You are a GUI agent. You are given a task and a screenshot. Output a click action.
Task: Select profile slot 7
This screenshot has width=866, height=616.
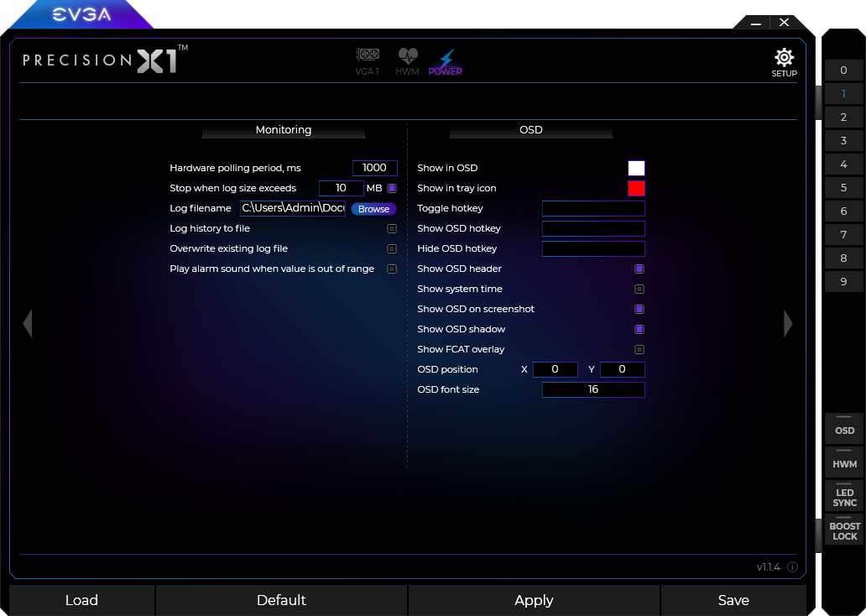pos(843,234)
